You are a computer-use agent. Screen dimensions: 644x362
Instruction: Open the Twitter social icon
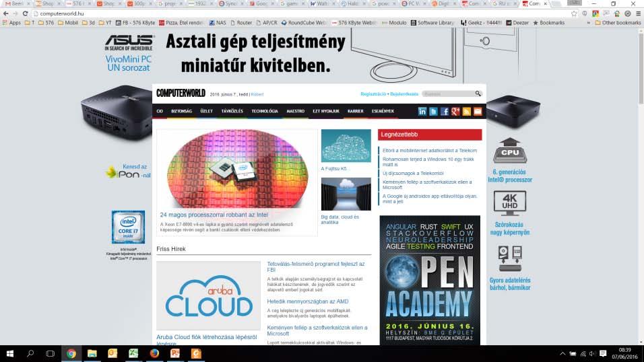click(433, 111)
